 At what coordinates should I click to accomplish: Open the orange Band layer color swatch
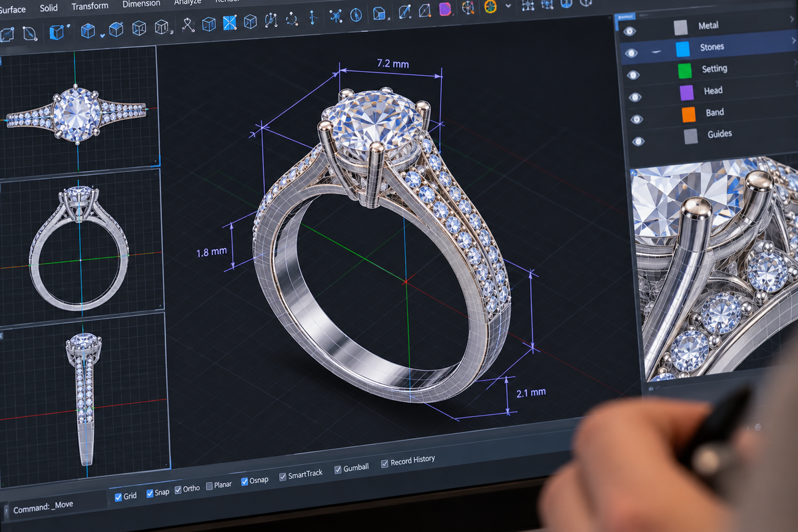[688, 114]
